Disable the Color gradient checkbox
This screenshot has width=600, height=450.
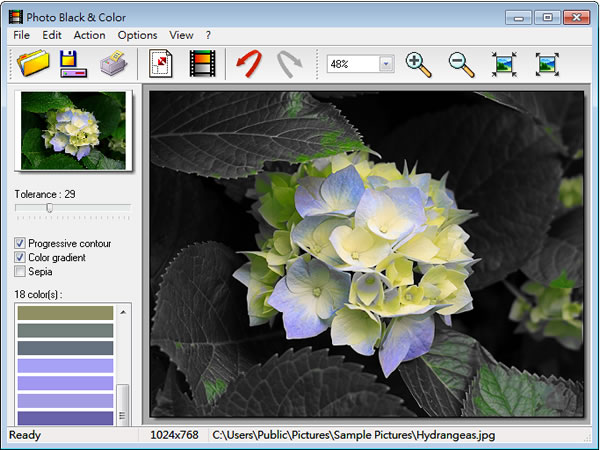[x=20, y=258]
